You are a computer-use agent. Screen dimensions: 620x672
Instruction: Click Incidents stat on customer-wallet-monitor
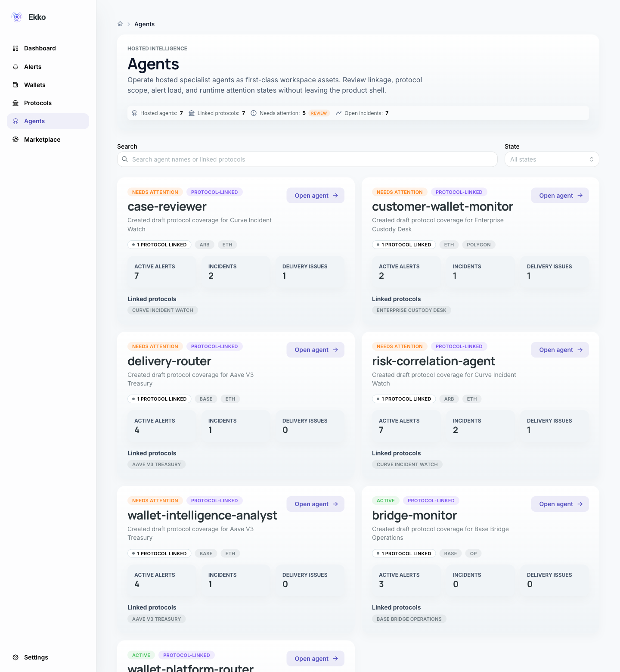click(480, 272)
